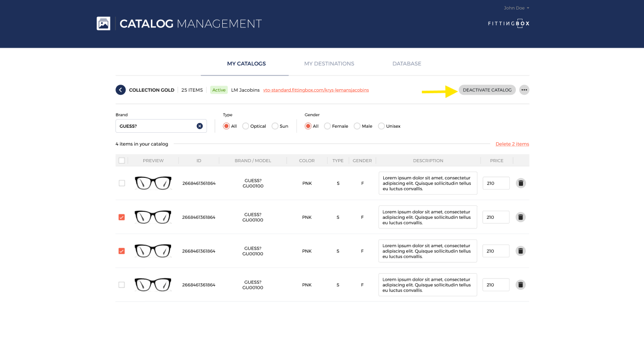Uncheck the second item's checkbox
The image size is (644, 342).
pos(122,217)
